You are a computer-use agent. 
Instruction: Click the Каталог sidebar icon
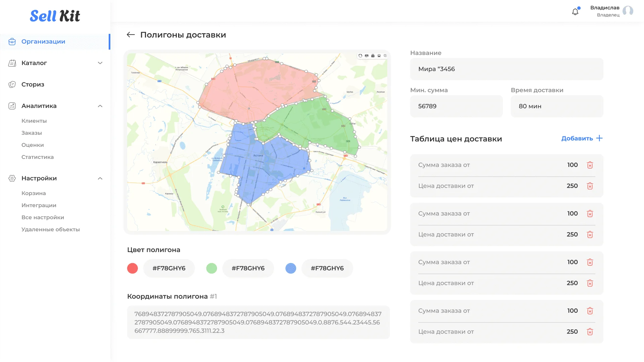point(12,63)
